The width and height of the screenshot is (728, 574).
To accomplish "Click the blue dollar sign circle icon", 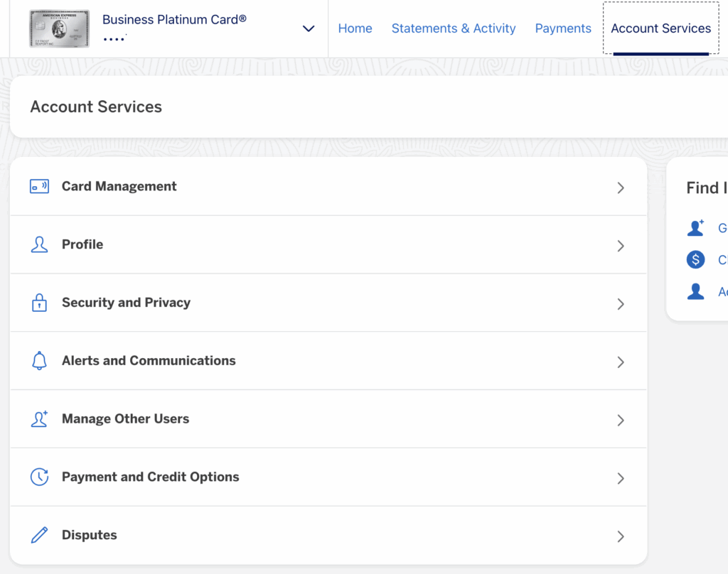I will point(695,260).
